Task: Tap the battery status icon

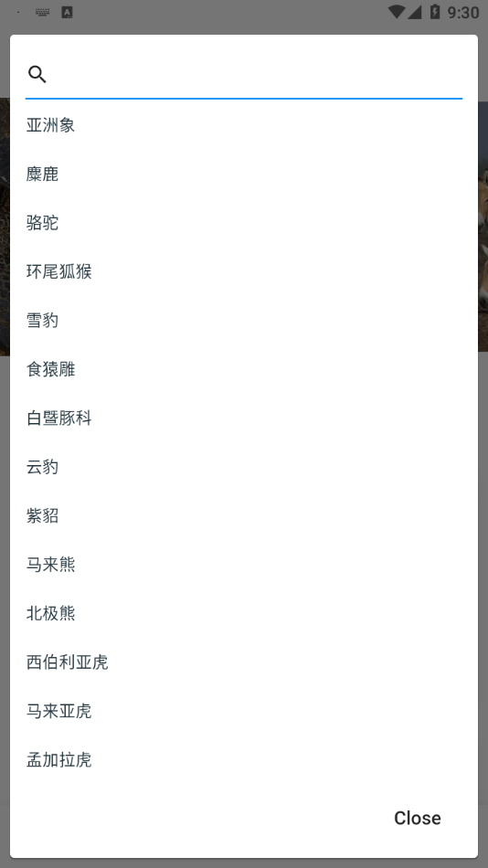Action: pyautogui.click(x=435, y=12)
